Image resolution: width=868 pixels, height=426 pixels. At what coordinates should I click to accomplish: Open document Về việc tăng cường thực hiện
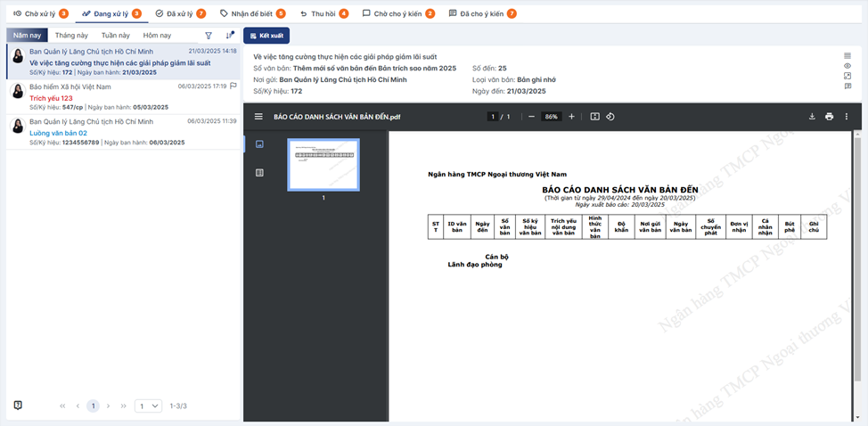click(124, 61)
